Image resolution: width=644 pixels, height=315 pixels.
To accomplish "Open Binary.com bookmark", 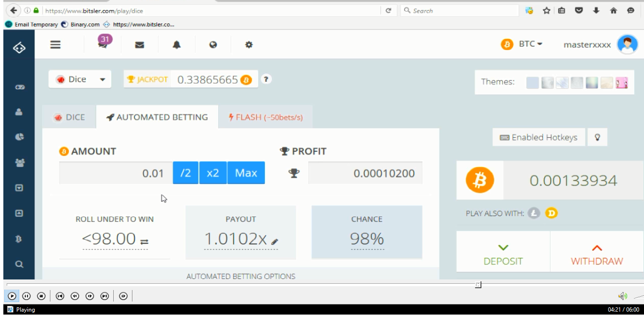I will (x=81, y=24).
